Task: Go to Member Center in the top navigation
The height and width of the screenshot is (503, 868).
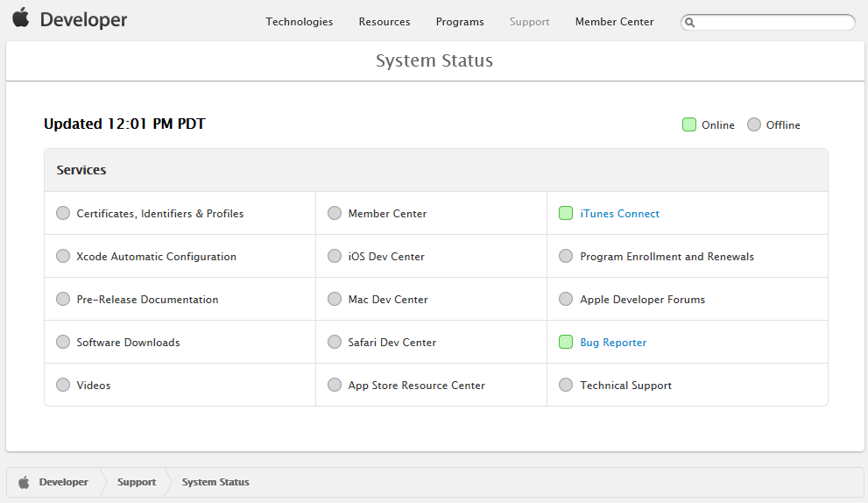Action: point(615,22)
